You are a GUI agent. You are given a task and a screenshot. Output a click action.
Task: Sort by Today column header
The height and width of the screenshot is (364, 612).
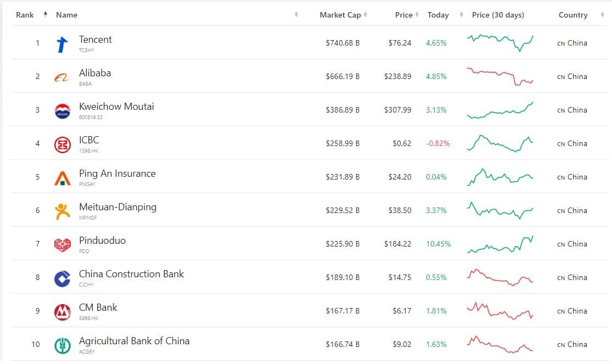point(438,15)
